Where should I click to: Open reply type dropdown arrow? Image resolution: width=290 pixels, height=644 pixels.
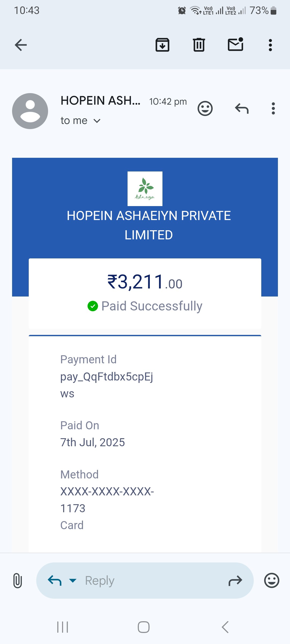click(73, 581)
